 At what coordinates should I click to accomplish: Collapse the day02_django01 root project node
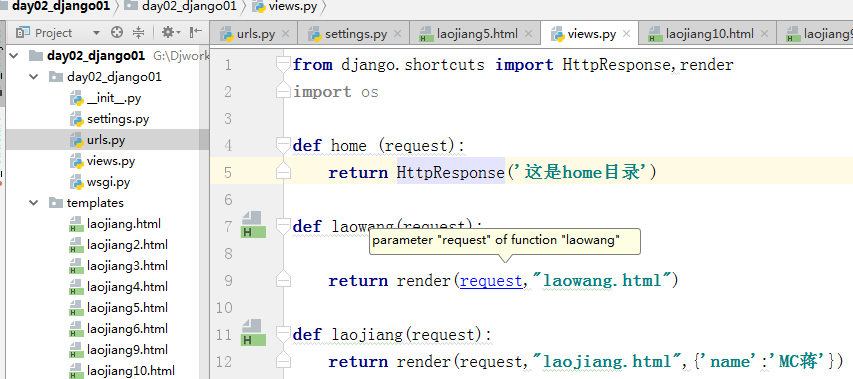click(x=14, y=55)
